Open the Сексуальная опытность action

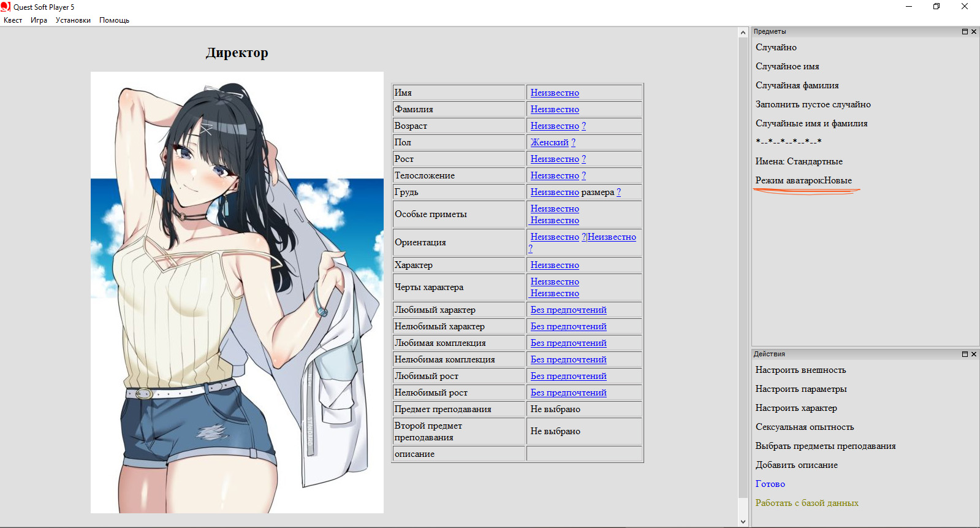805,427
